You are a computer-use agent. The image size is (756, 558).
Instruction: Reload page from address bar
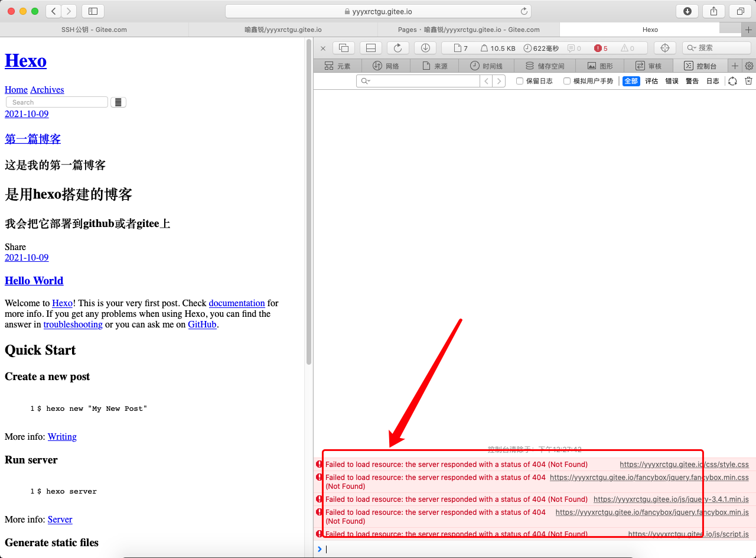524,11
